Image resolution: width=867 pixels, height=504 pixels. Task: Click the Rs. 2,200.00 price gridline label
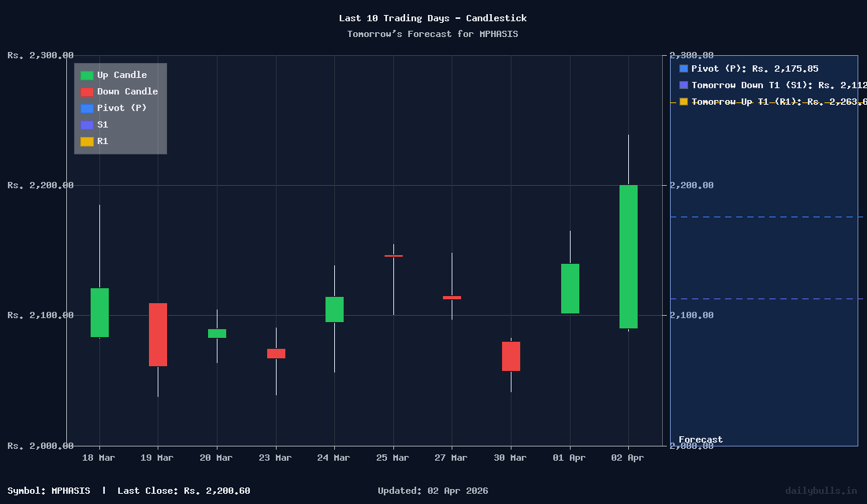[40, 185]
